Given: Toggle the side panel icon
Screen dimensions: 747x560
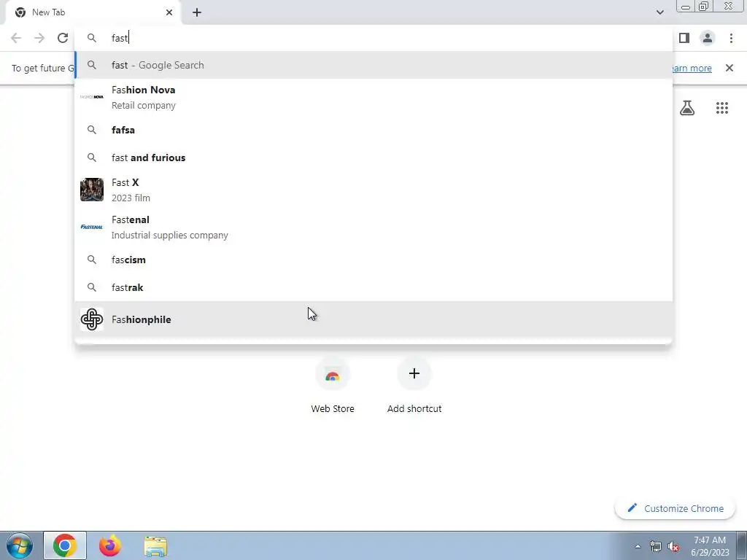Looking at the screenshot, I should pos(684,38).
